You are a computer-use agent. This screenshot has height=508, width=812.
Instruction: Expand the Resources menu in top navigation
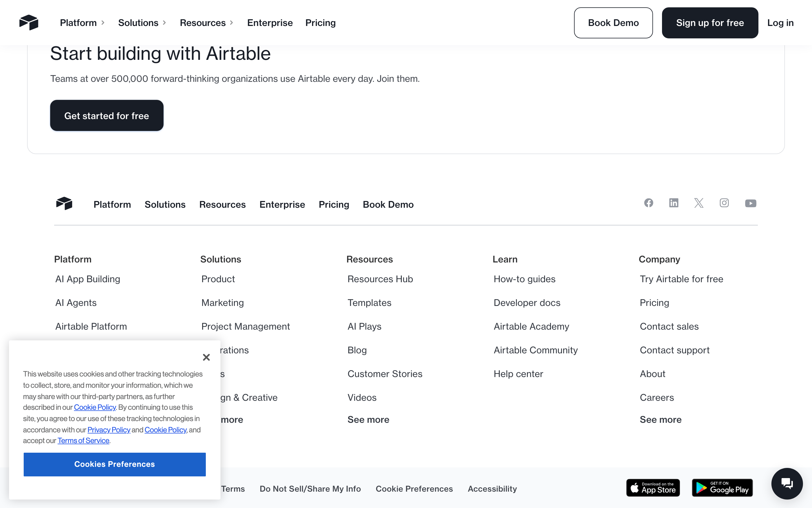[x=206, y=23]
